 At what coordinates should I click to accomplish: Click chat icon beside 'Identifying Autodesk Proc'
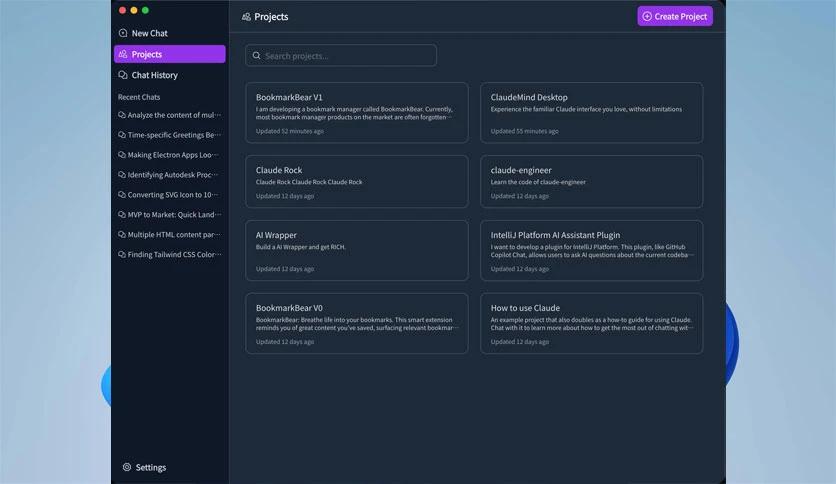tap(122, 174)
